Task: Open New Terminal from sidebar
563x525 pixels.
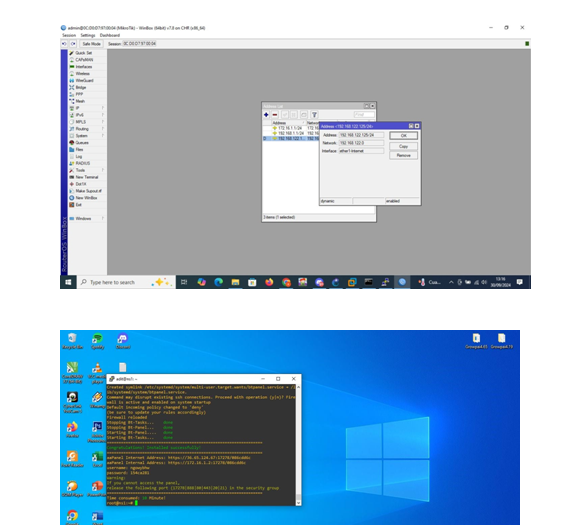Action: 87,177
